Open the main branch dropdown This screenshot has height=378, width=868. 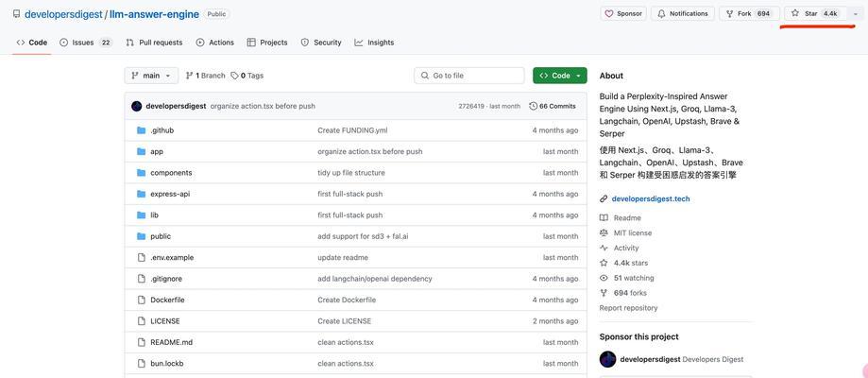(151, 76)
